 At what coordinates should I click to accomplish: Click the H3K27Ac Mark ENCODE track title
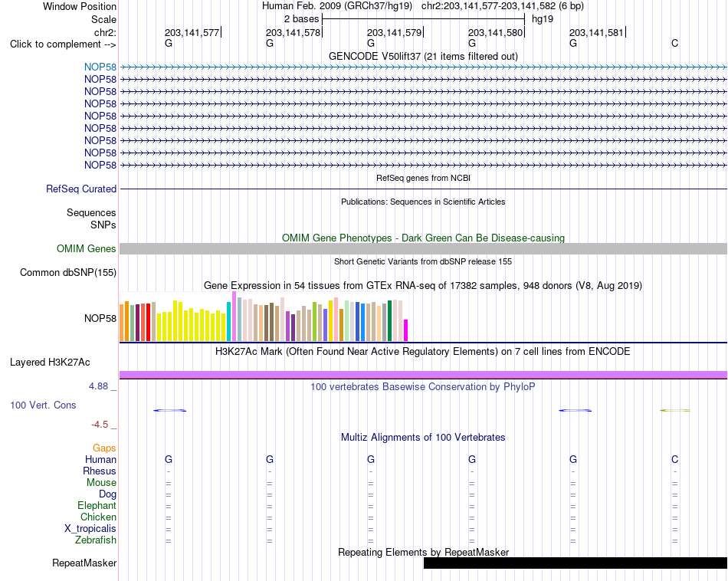(423, 352)
